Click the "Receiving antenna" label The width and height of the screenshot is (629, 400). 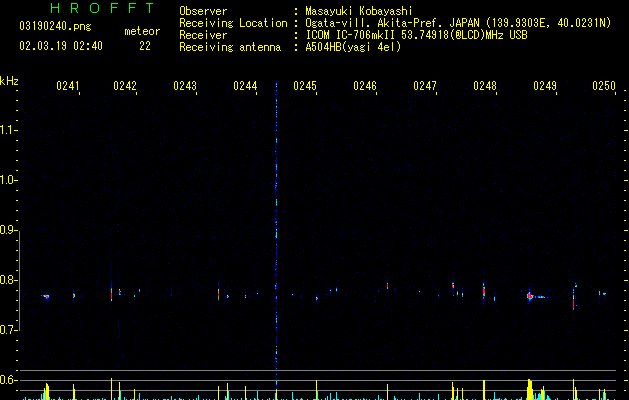tap(230, 47)
